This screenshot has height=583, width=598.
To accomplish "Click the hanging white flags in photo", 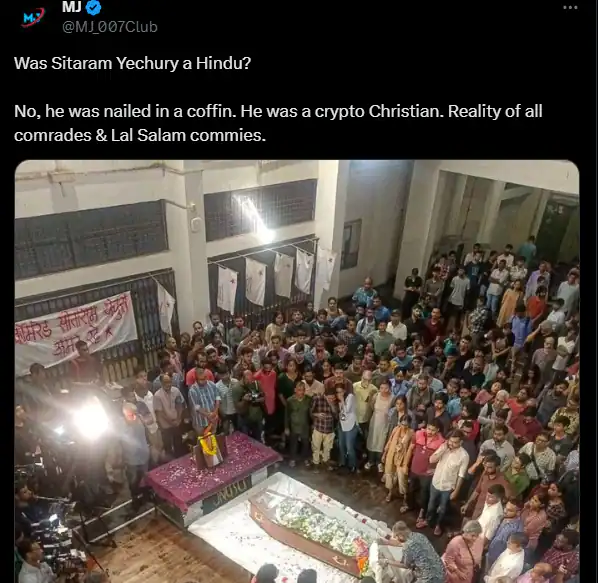I will pos(276,279).
